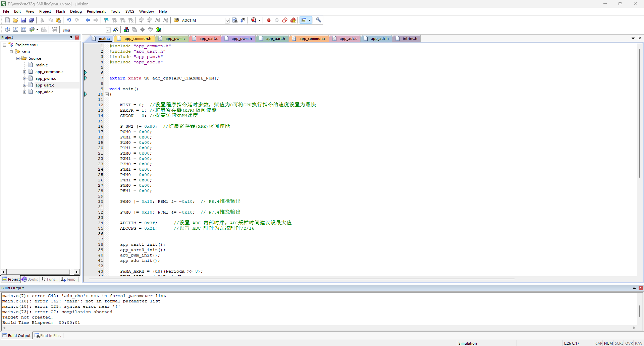Click the editor vertical scrollbar
The image size is (644, 346).
point(640,114)
